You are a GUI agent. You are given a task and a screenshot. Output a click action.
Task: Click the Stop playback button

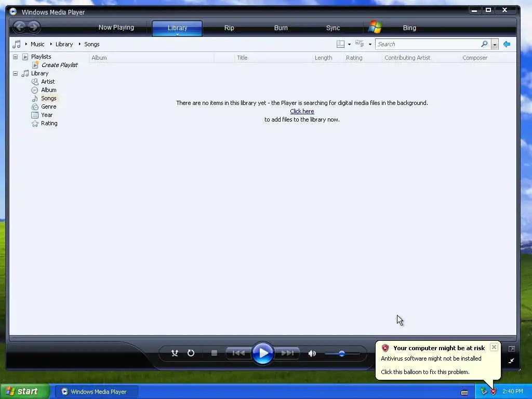(x=214, y=353)
